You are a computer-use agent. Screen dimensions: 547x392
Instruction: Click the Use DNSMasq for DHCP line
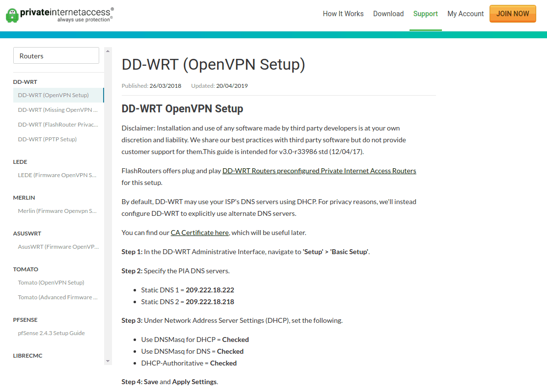[195, 340]
